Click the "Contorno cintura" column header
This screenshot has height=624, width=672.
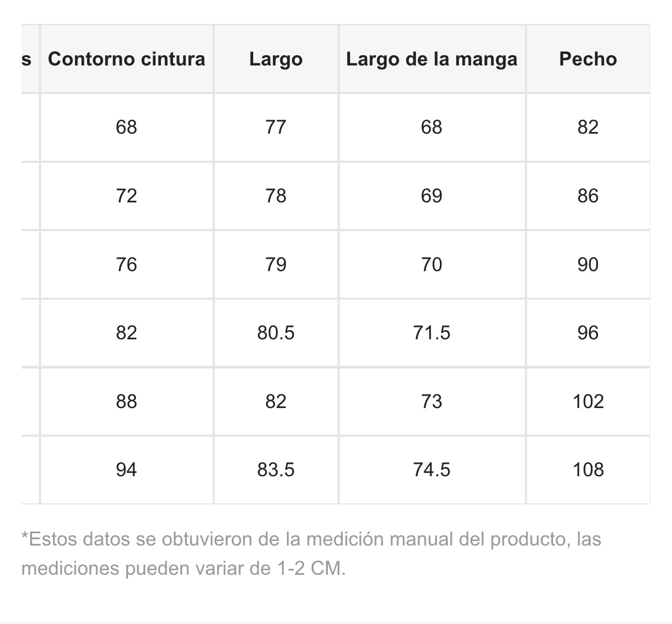[x=127, y=59]
